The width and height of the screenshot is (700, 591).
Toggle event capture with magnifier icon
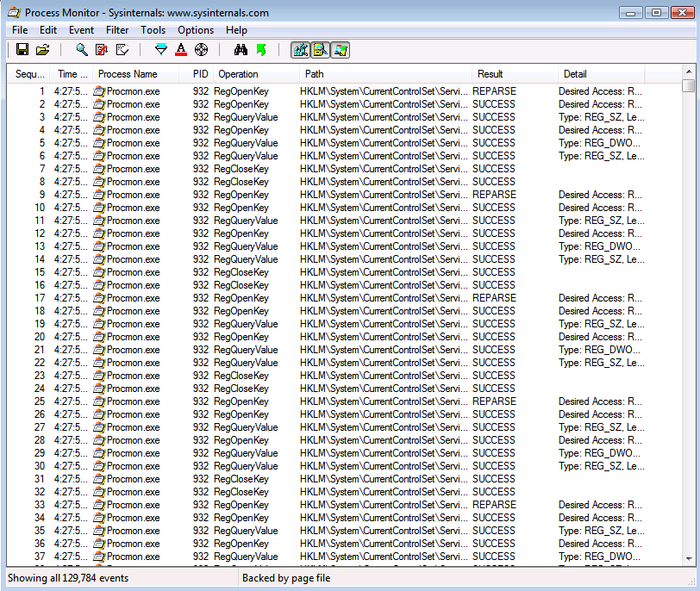click(82, 49)
